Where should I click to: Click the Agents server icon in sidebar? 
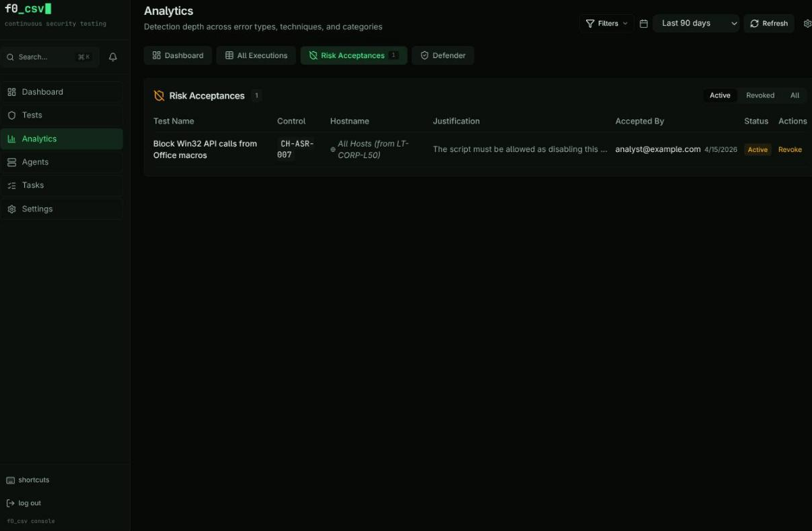11,162
